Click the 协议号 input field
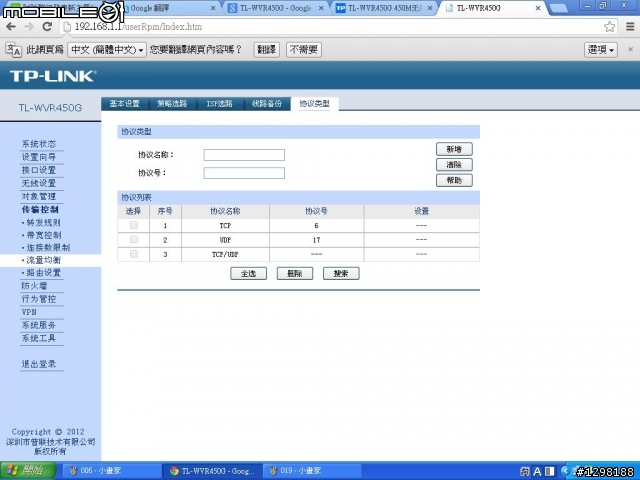This screenshot has height=480, width=640. pos(244,173)
